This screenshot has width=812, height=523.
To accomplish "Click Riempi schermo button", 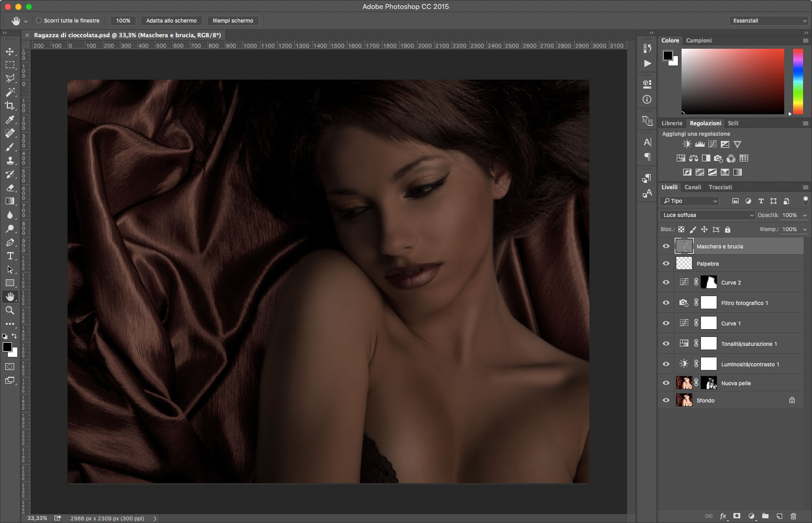I will [x=233, y=20].
